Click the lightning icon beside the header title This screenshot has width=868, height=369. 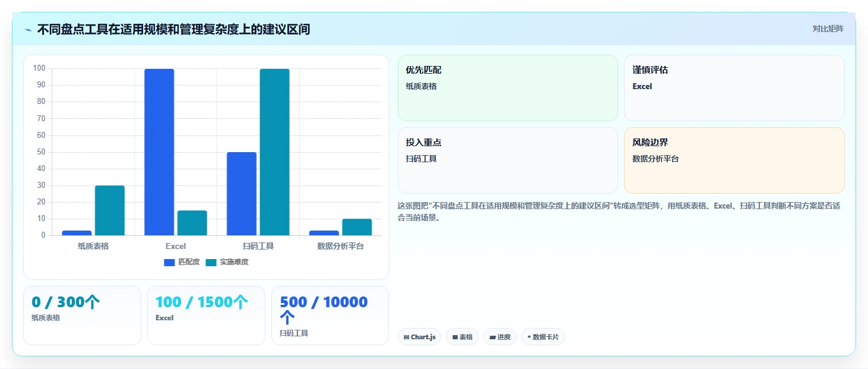click(x=28, y=30)
